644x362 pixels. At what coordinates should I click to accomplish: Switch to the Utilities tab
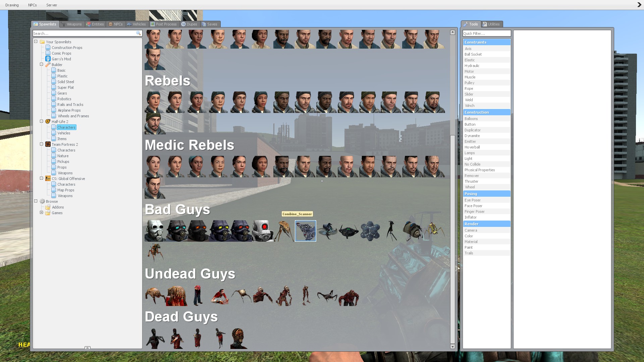coord(491,24)
